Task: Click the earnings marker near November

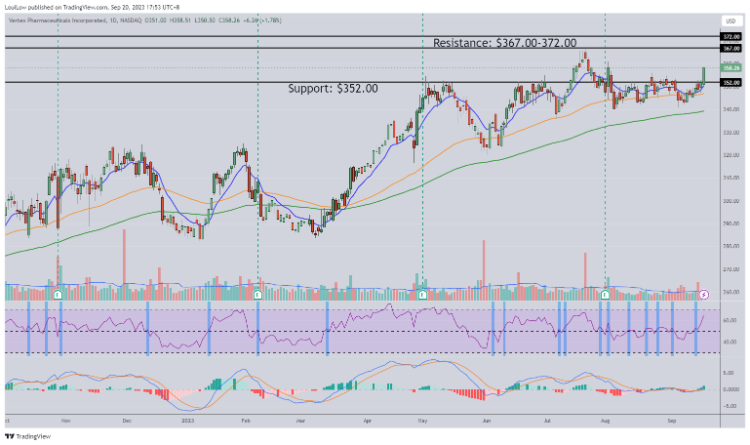Action: tap(58, 294)
